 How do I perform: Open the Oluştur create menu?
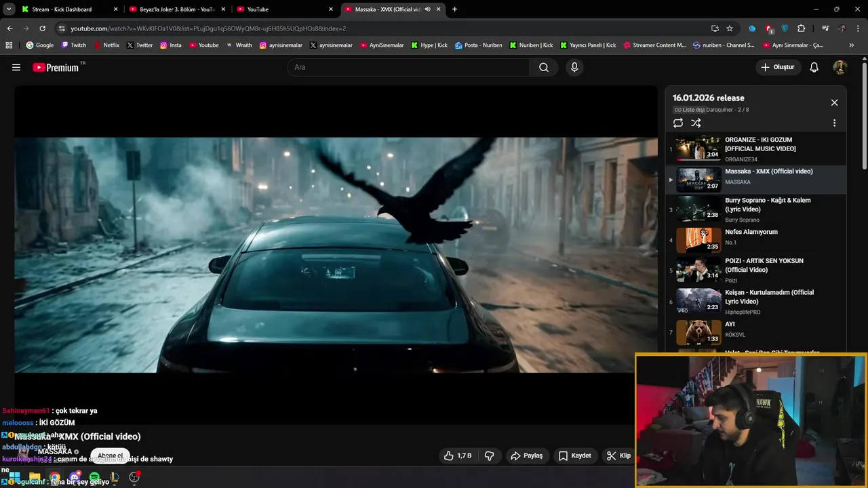click(778, 67)
